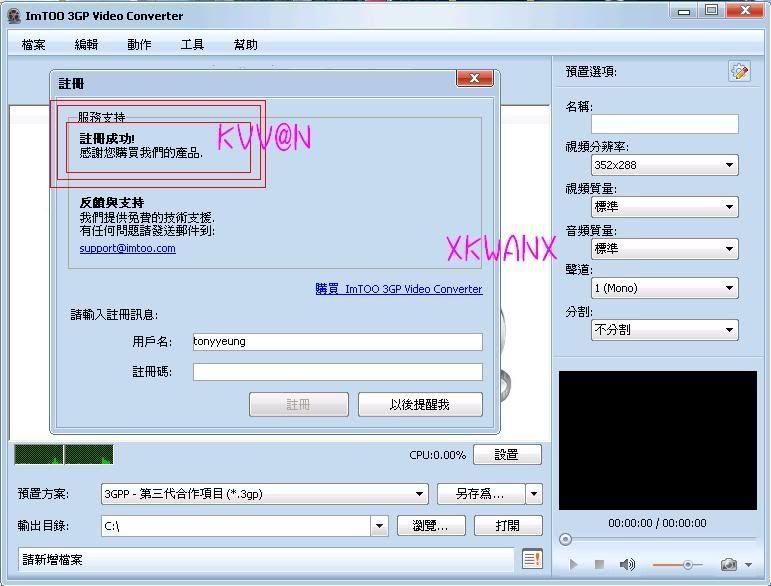This screenshot has width=771, height=586.
Task: Click the CPU:0.00% status text
Action: coord(437,455)
